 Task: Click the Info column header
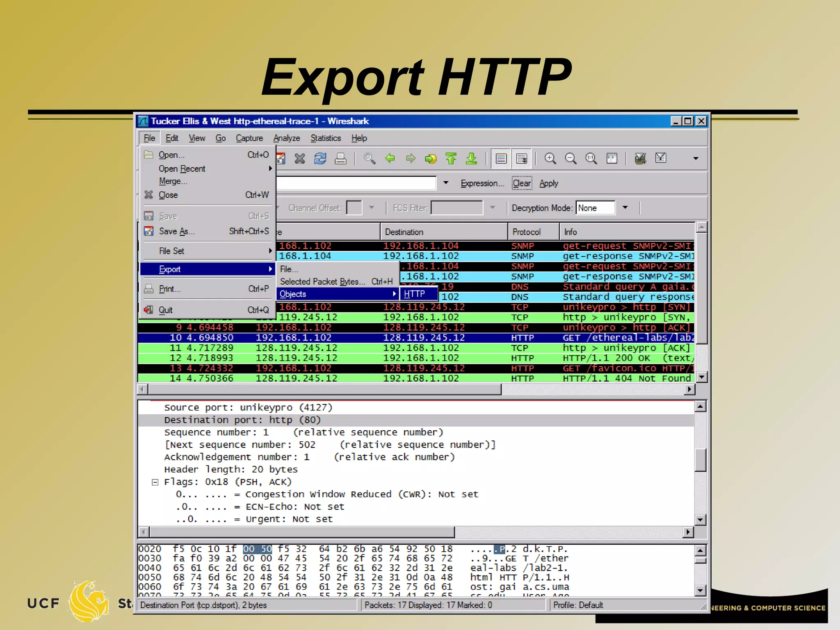coord(627,232)
